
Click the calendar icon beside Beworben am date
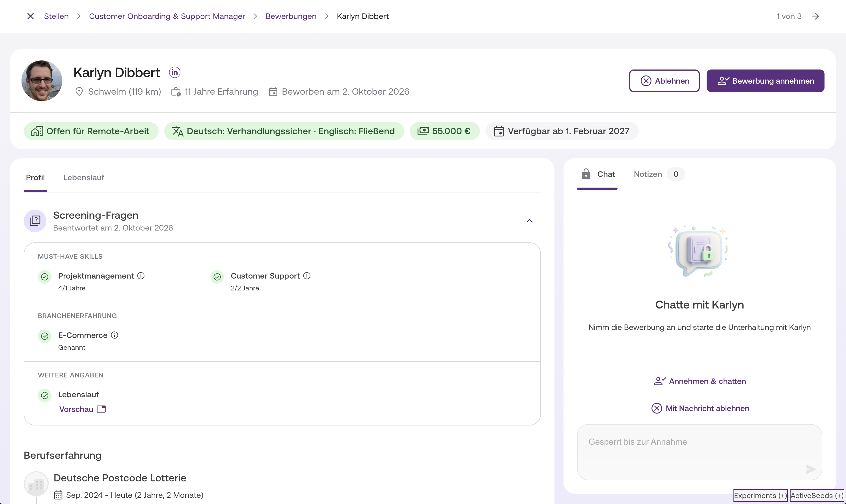(273, 92)
